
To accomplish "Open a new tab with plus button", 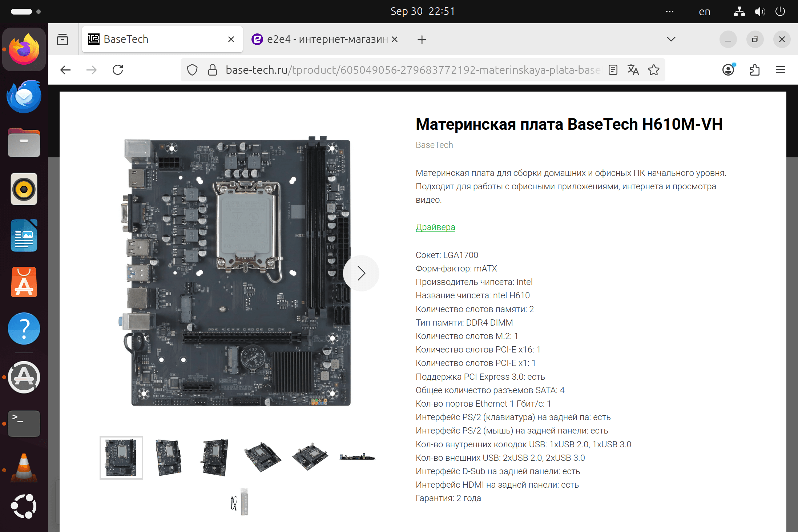I will [x=422, y=39].
